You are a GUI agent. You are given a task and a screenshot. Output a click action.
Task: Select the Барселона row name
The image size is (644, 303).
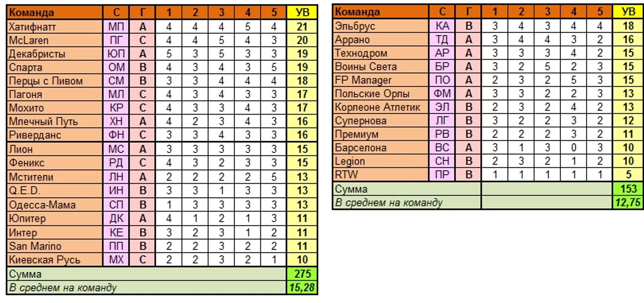pyautogui.click(x=380, y=147)
